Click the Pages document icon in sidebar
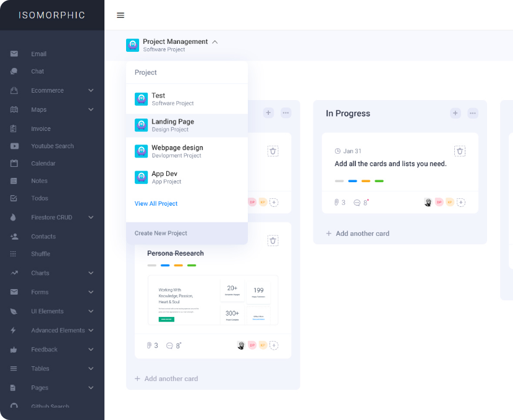This screenshot has height=420, width=513. (13, 388)
